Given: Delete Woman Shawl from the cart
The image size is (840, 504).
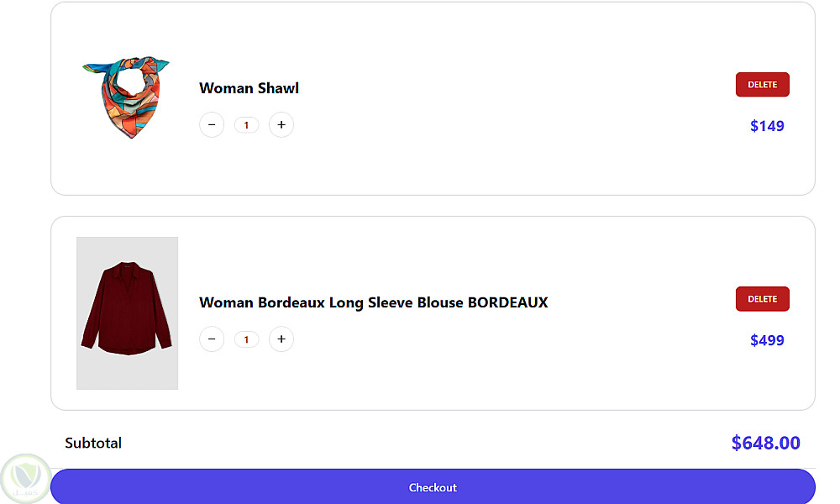Looking at the screenshot, I should 762,85.
